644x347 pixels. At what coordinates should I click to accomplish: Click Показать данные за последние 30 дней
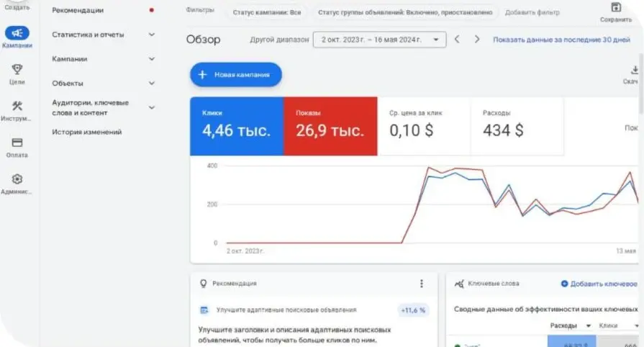point(561,40)
